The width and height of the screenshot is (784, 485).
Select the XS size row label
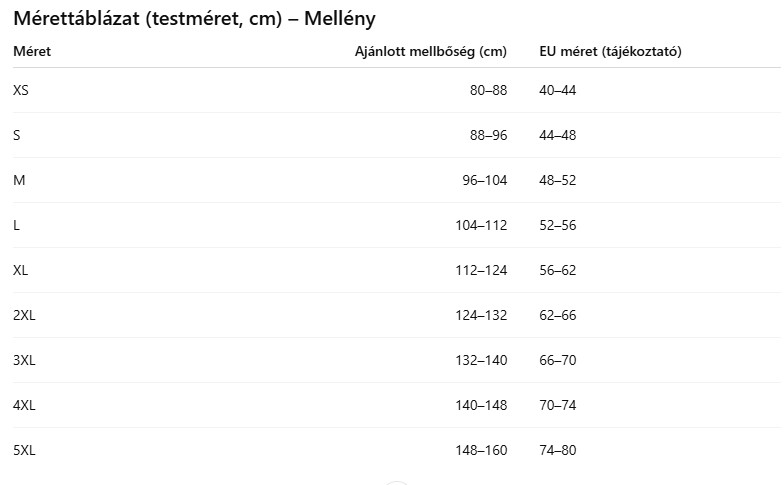(21, 90)
